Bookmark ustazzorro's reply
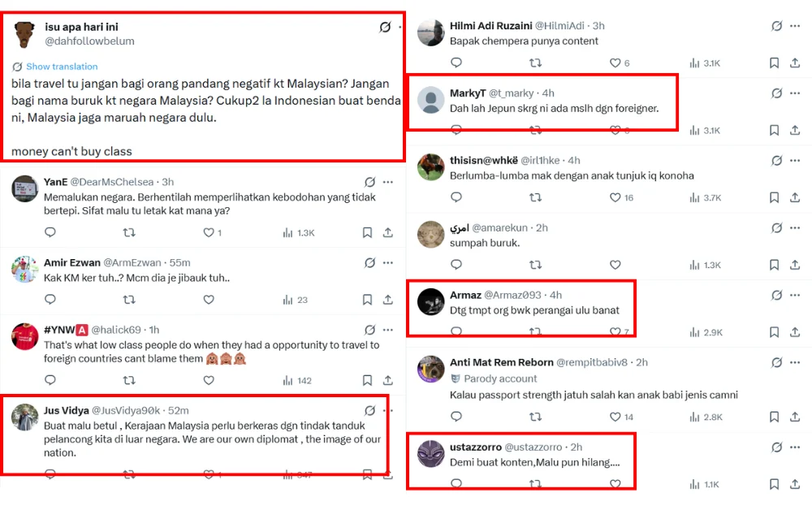Image resolution: width=812 pixels, height=506 pixels. (774, 484)
